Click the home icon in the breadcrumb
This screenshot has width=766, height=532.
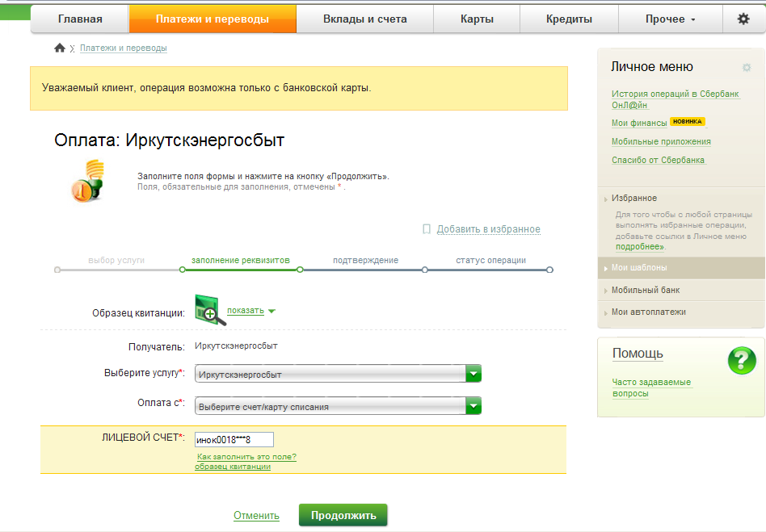pos(60,48)
